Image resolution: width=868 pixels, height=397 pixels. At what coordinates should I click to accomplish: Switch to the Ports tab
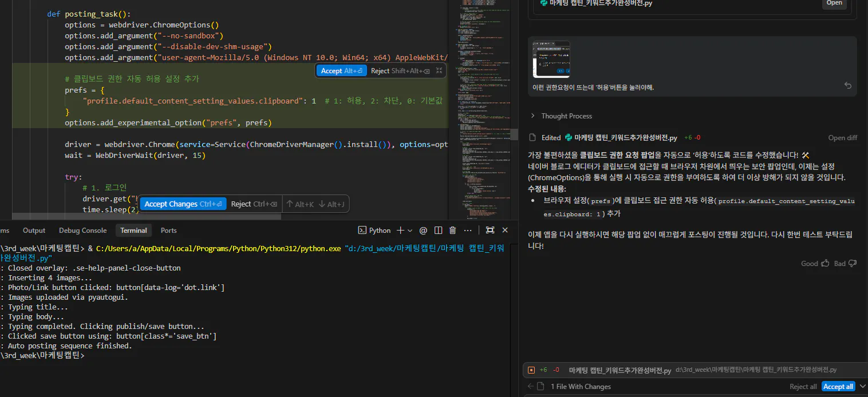pyautogui.click(x=168, y=230)
